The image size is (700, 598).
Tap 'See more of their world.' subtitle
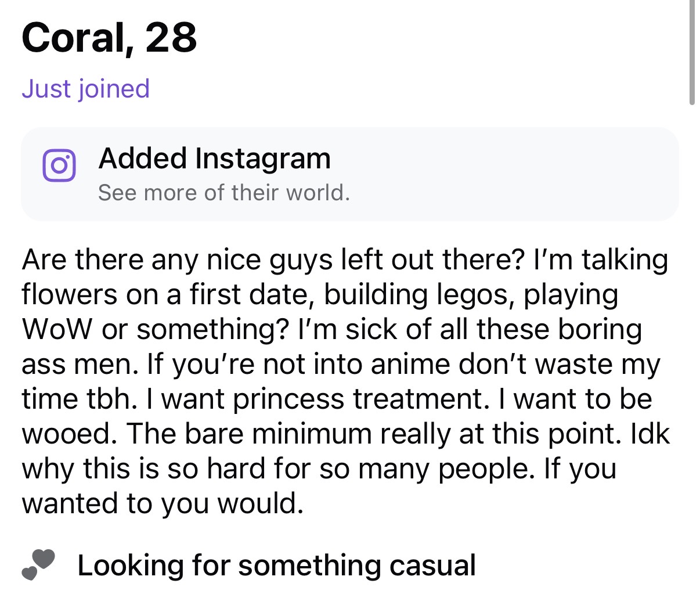point(223,193)
